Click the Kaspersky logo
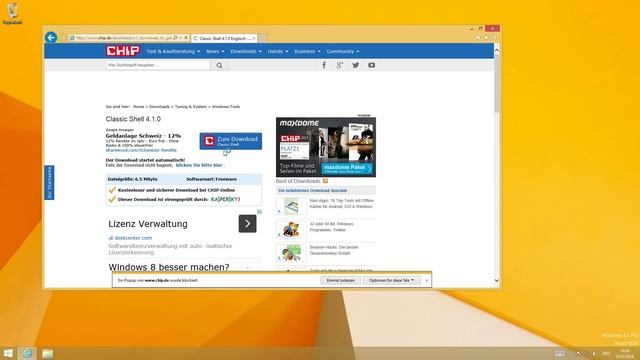 [225, 199]
